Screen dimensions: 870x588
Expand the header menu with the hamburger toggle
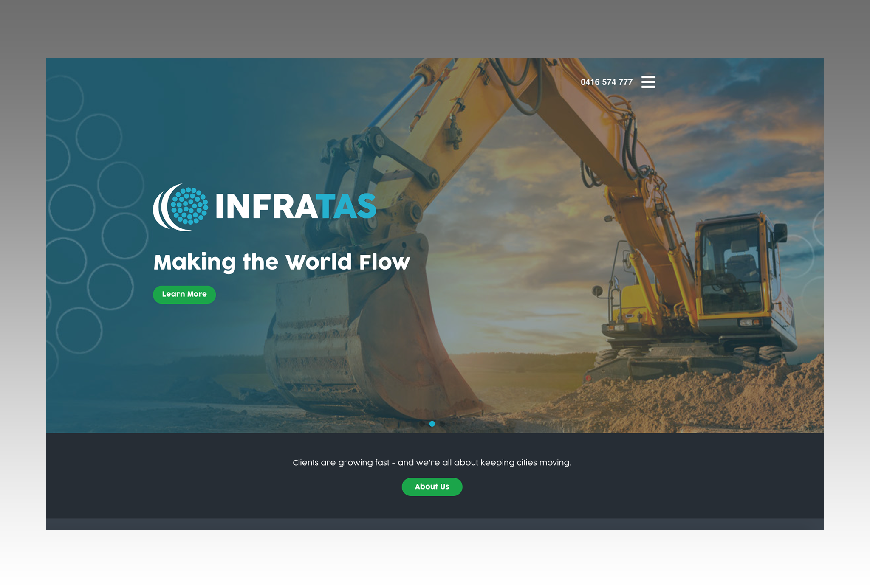pos(649,82)
